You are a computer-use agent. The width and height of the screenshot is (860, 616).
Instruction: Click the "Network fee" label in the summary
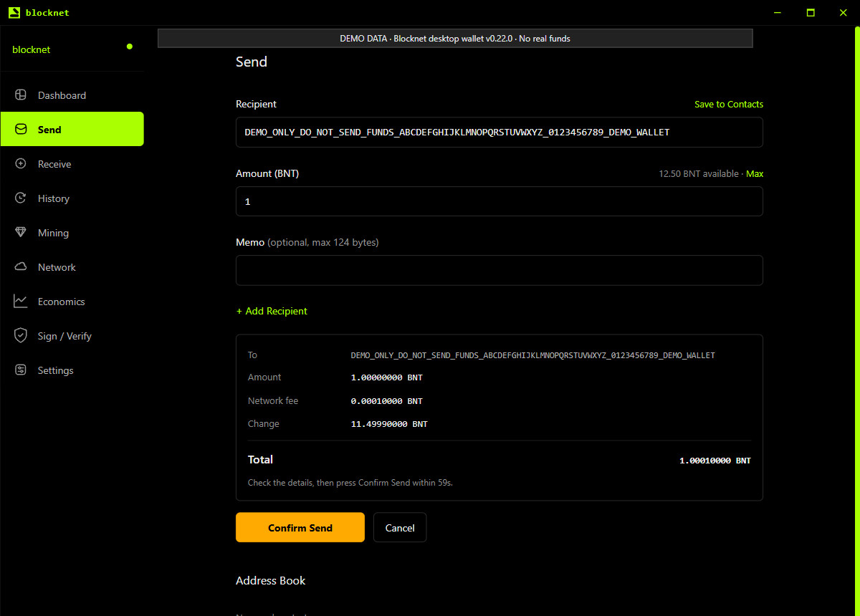coord(273,400)
